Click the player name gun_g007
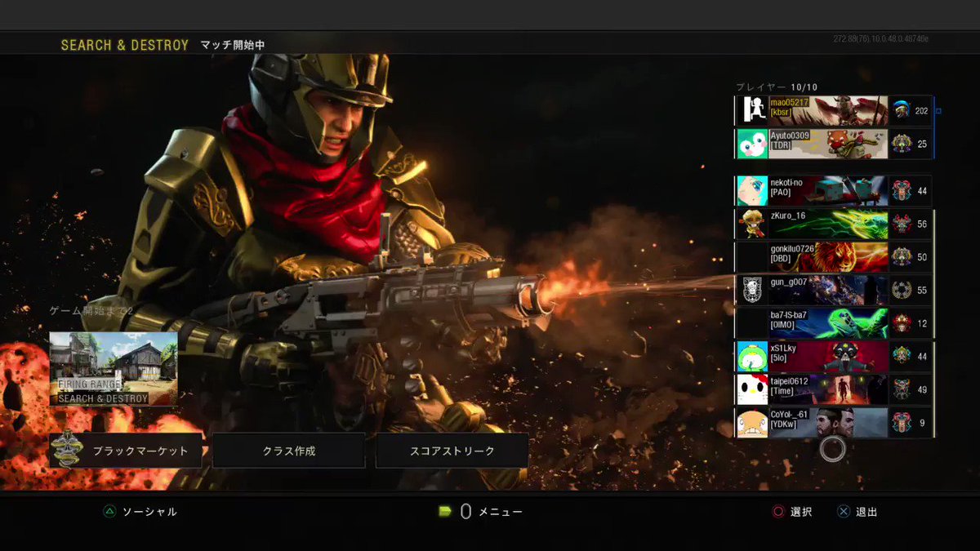The height and width of the screenshot is (551, 980). tap(789, 282)
